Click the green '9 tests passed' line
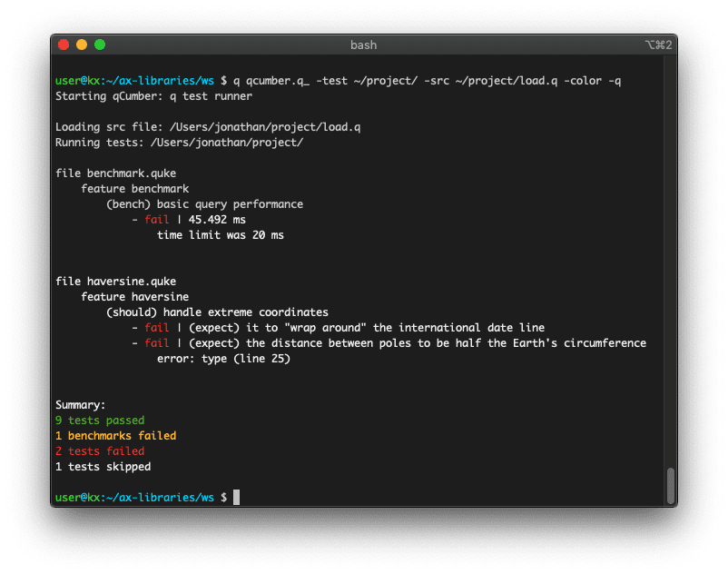Image resolution: width=728 pixels, height=574 pixels. pyautogui.click(x=100, y=421)
